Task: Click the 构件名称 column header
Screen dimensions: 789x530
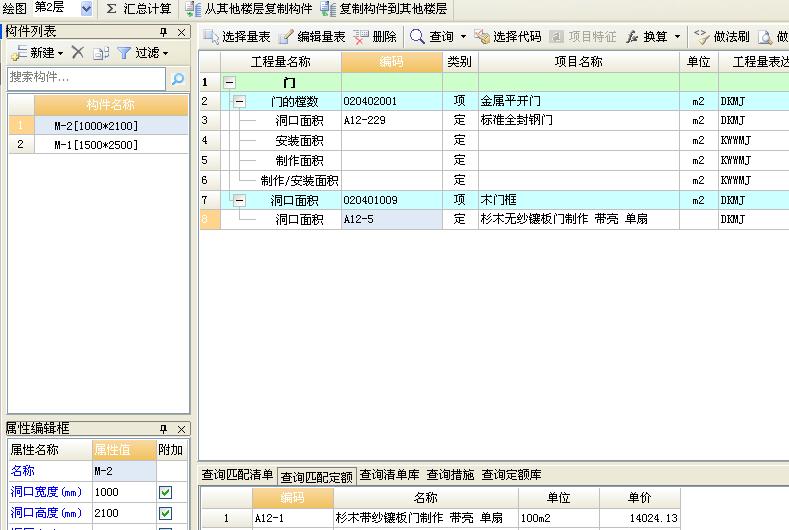Action: (x=111, y=105)
